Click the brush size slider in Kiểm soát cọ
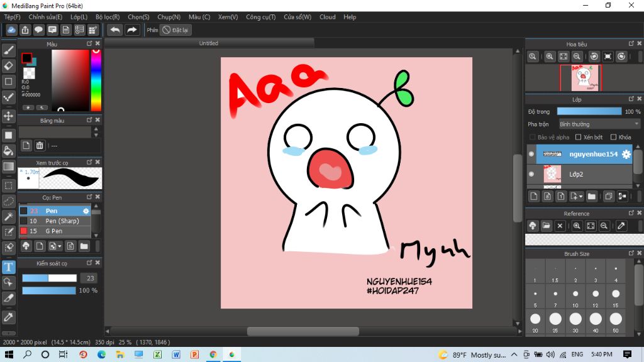 (x=49, y=278)
